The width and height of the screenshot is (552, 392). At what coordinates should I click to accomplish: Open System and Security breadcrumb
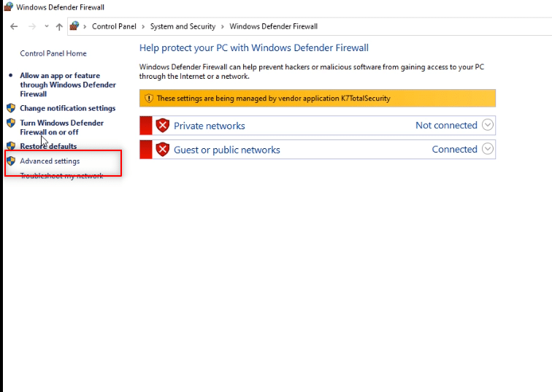183,26
